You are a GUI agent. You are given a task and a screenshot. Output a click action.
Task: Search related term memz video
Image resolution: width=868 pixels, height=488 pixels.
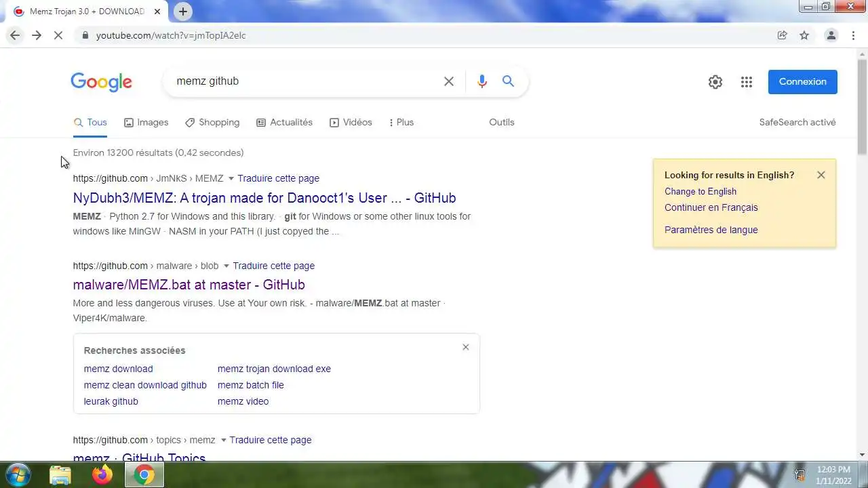(x=243, y=402)
